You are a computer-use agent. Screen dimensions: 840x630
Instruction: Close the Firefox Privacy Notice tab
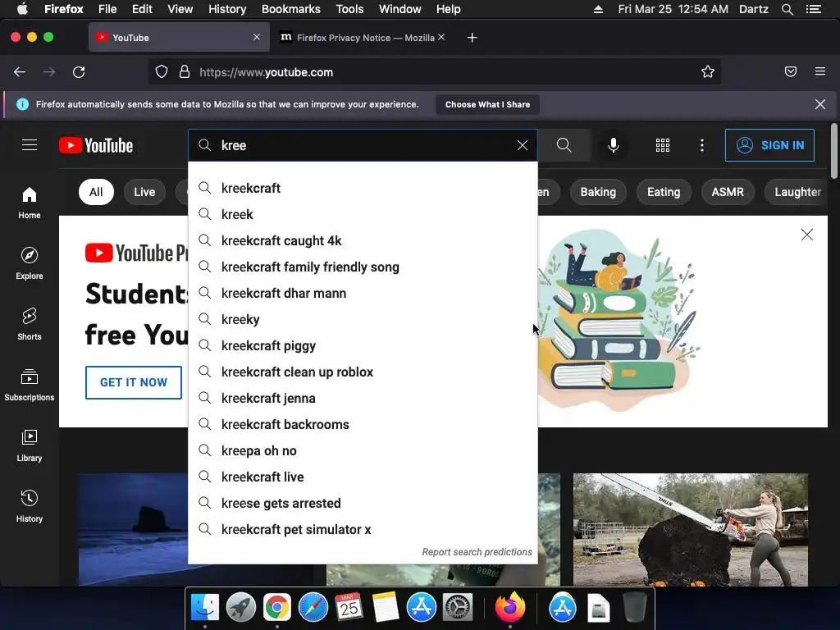coord(441,37)
